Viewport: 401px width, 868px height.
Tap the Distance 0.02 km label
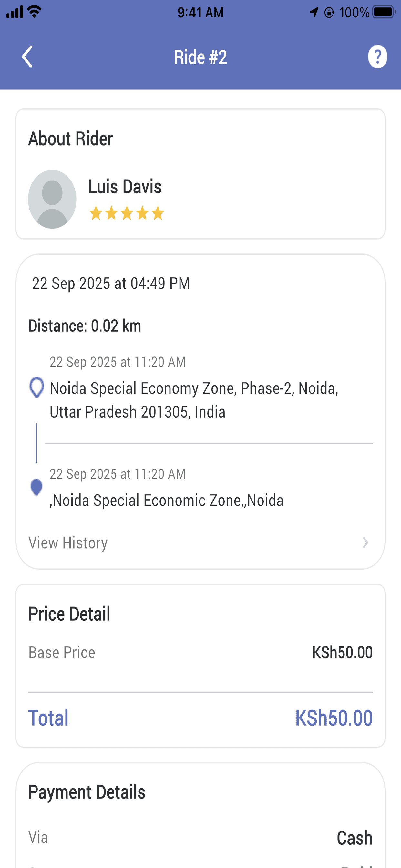(x=85, y=326)
